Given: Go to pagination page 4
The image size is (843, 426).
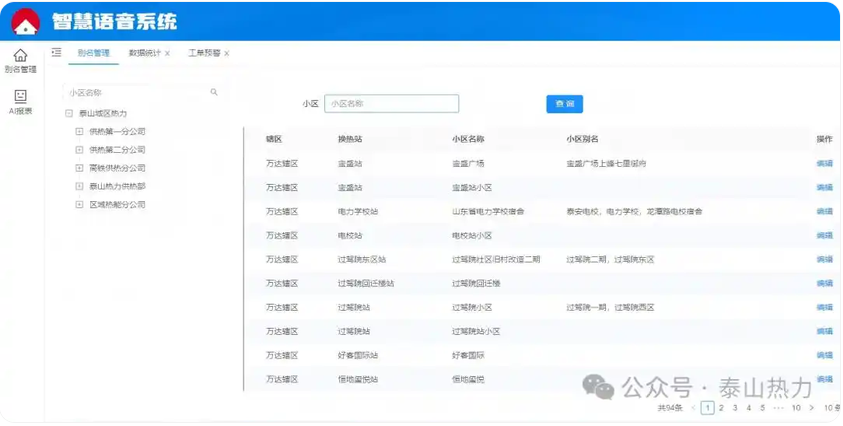Looking at the screenshot, I should pyautogui.click(x=748, y=408).
